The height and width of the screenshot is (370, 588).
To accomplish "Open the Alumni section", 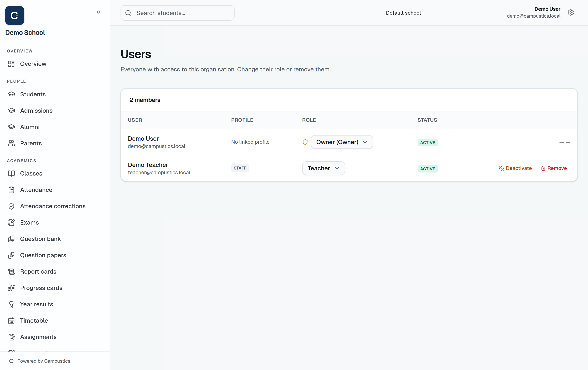I will (30, 127).
